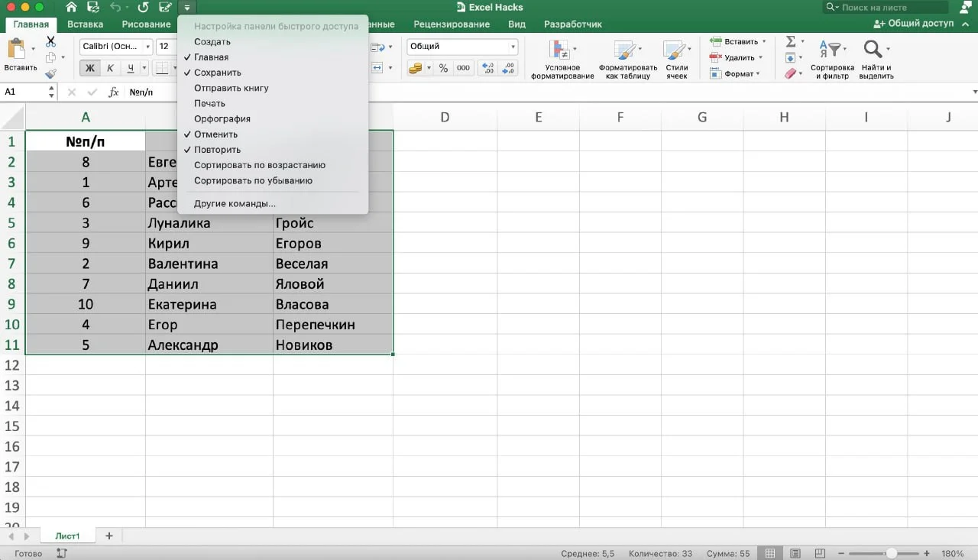
Task: Open the Name Box A1 dropdown
Action: point(51,92)
